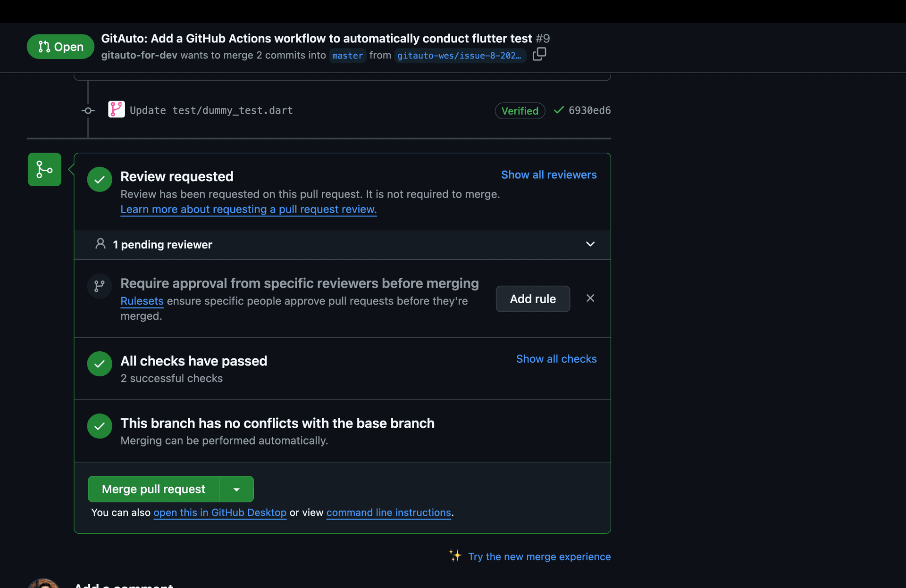Click Show all reviewers link

tap(549, 175)
